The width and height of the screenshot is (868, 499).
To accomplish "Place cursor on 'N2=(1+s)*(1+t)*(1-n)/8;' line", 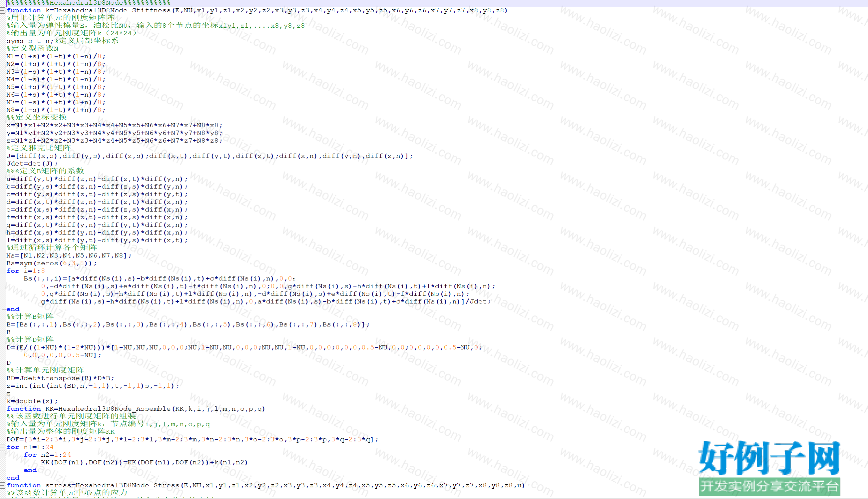I will pos(56,64).
